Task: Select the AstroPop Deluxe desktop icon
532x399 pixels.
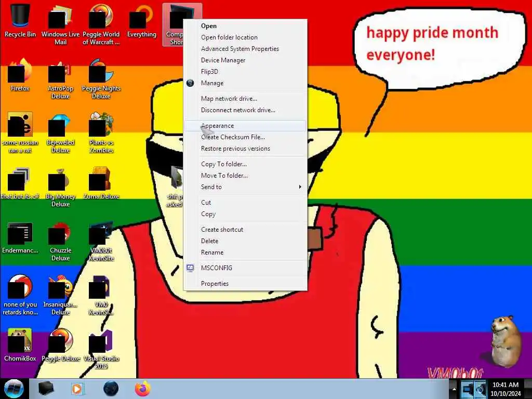Action: [60, 79]
